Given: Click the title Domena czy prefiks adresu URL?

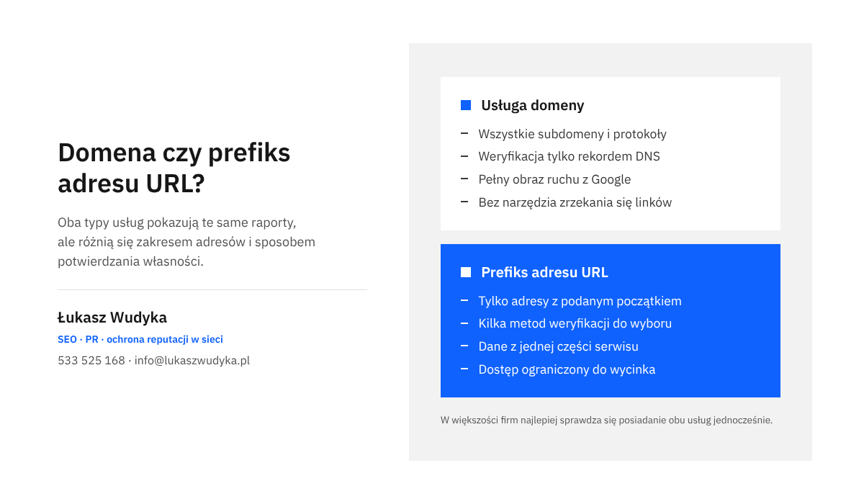Looking at the screenshot, I should click(174, 168).
